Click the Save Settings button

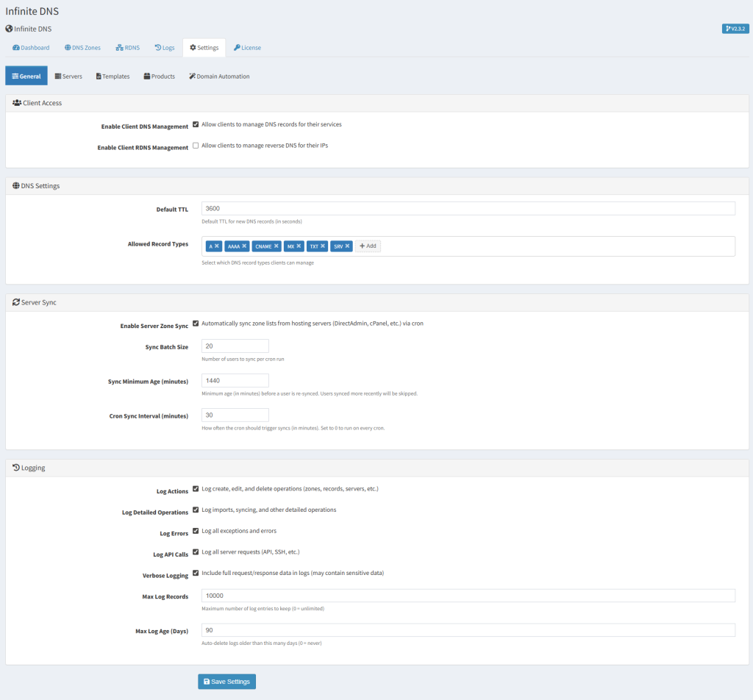pyautogui.click(x=226, y=682)
